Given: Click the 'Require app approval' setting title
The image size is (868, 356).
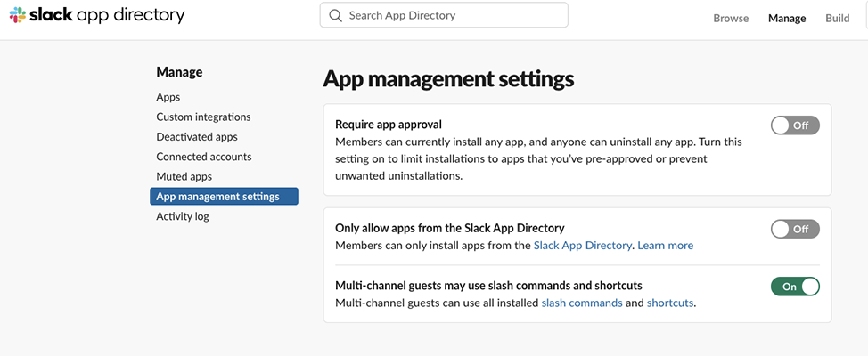Looking at the screenshot, I should pos(389,125).
